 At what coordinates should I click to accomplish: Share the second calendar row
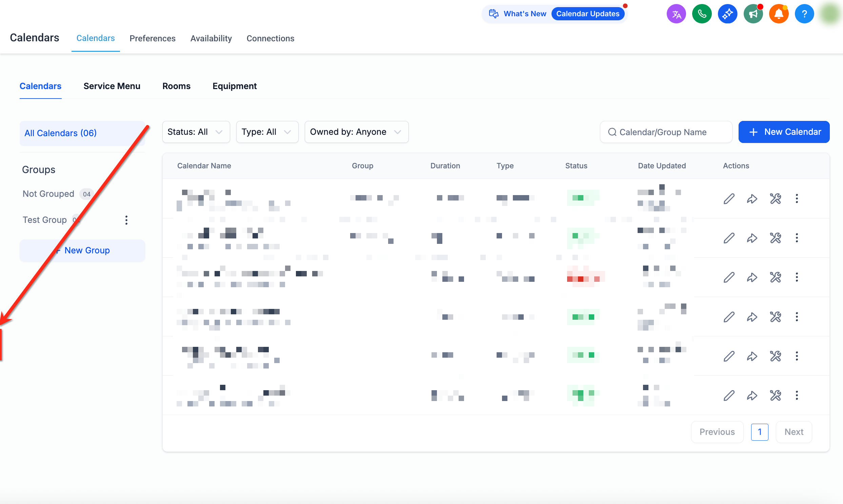(x=752, y=238)
